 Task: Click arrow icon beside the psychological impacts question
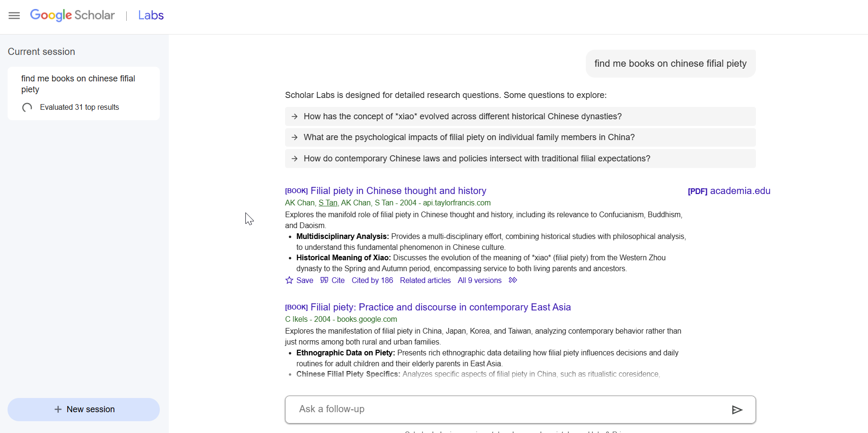tap(295, 137)
